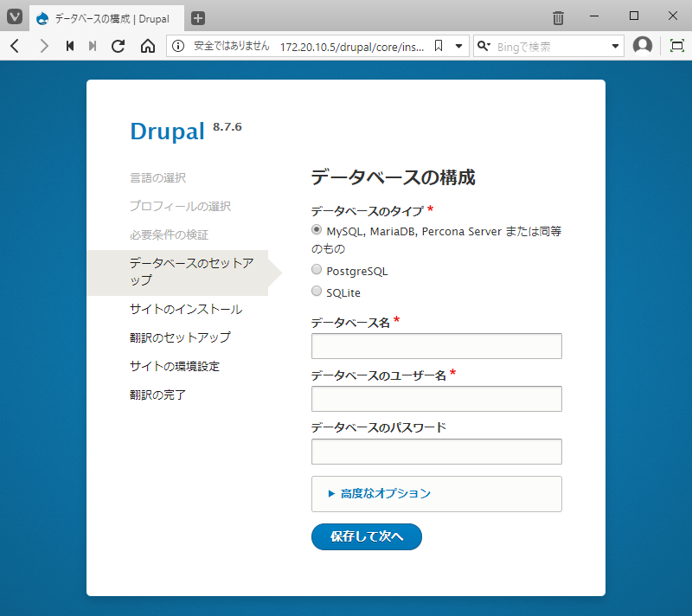Open the closed tabs trash icon
The image size is (692, 616).
[558, 17]
